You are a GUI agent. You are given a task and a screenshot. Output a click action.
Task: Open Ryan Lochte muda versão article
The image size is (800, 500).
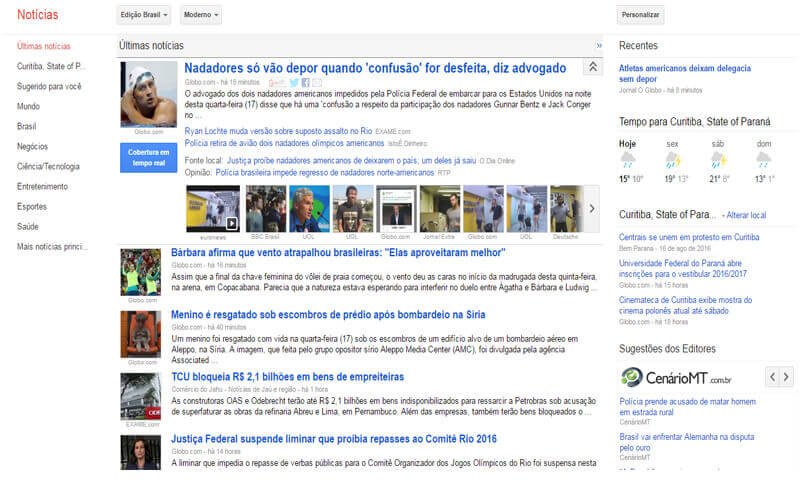click(x=278, y=131)
